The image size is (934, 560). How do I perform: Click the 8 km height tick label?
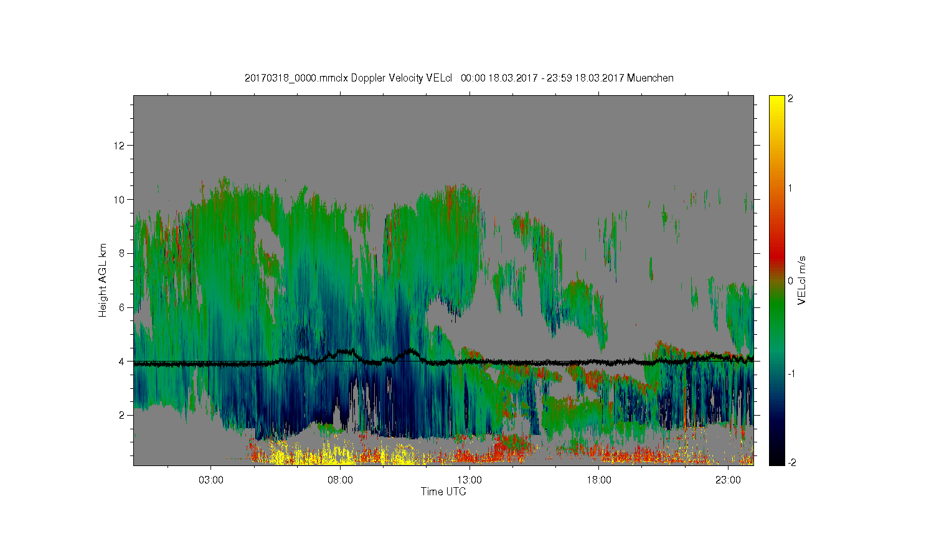pyautogui.click(x=123, y=253)
